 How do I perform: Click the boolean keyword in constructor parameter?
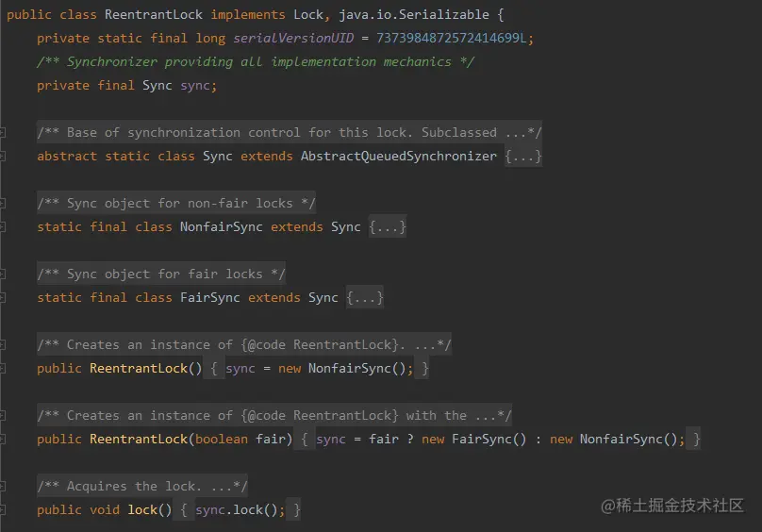point(221,440)
